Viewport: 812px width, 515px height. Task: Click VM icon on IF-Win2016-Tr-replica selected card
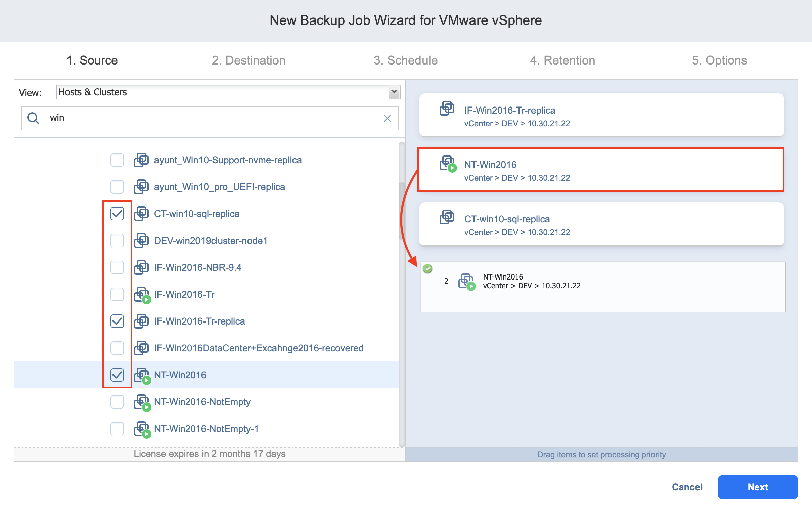click(x=447, y=108)
